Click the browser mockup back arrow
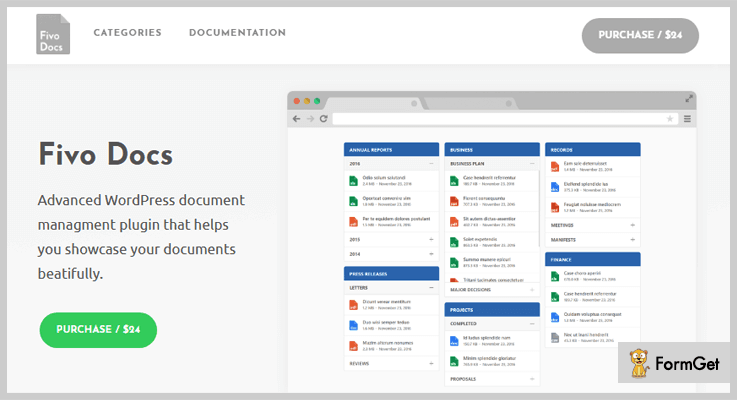This screenshot has height=400, width=737. click(297, 119)
